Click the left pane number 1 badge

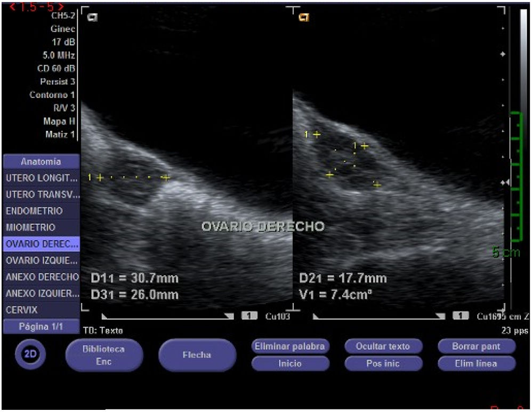click(x=249, y=316)
